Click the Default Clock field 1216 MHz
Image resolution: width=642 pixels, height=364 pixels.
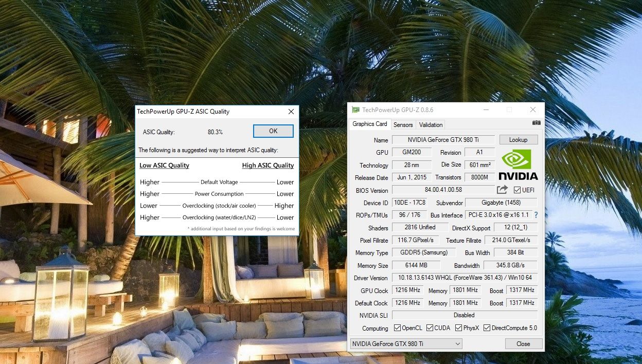407,303
